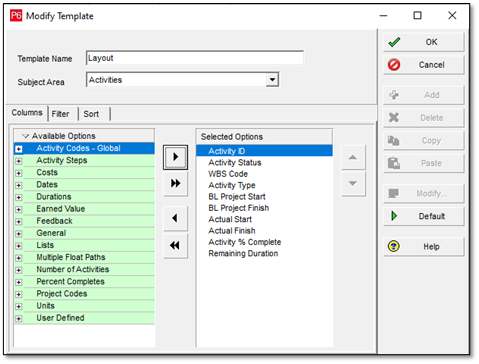The width and height of the screenshot is (479, 364).
Task: Move the selected option up with the up arrow
Action: 353,157
